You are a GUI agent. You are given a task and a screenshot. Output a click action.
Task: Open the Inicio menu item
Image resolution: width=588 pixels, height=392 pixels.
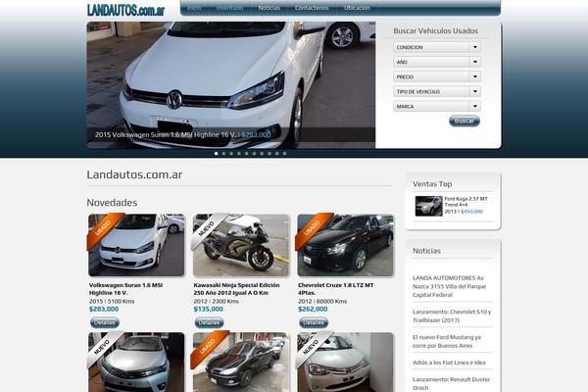coord(194,8)
